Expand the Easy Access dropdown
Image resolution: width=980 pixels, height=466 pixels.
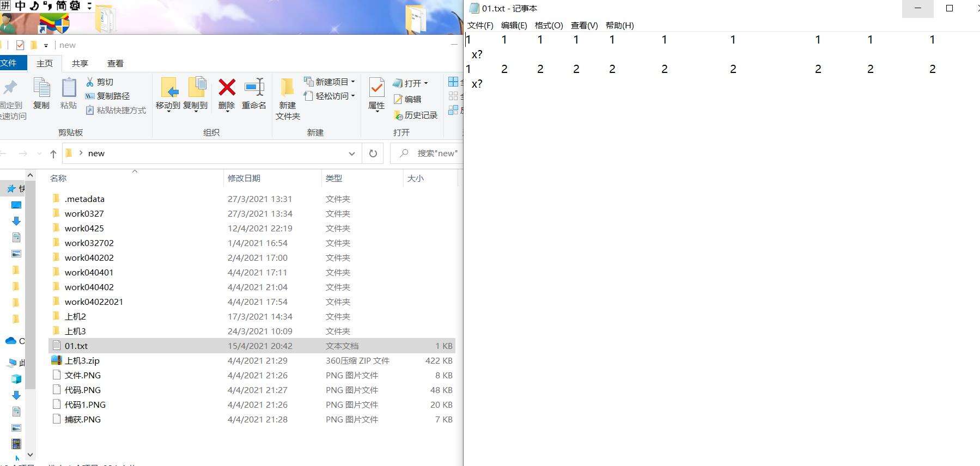click(329, 96)
